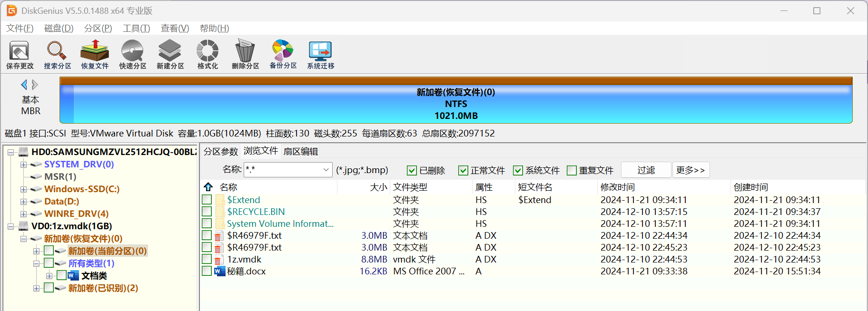Check the box for $RECYCLE.BIN folder
This screenshot has width=868, height=311.
coord(207,212)
